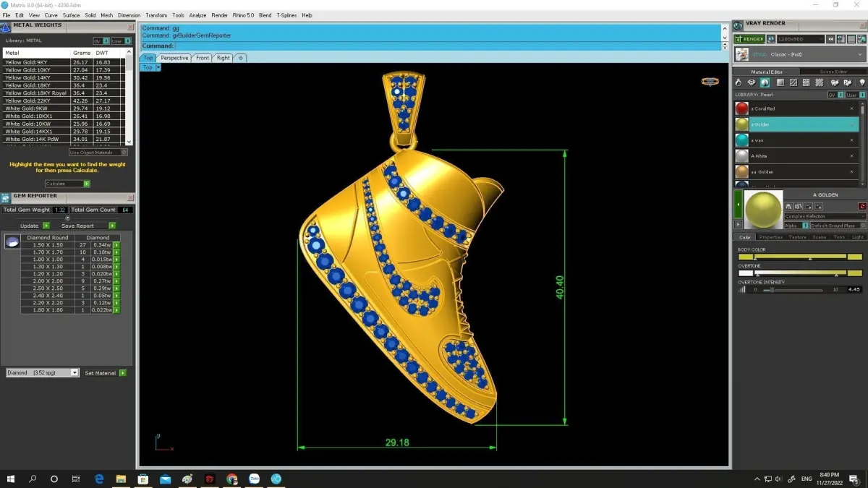The image size is (868, 488).
Task: Open the render resolution 1200x900 dropdown
Action: click(x=800, y=39)
